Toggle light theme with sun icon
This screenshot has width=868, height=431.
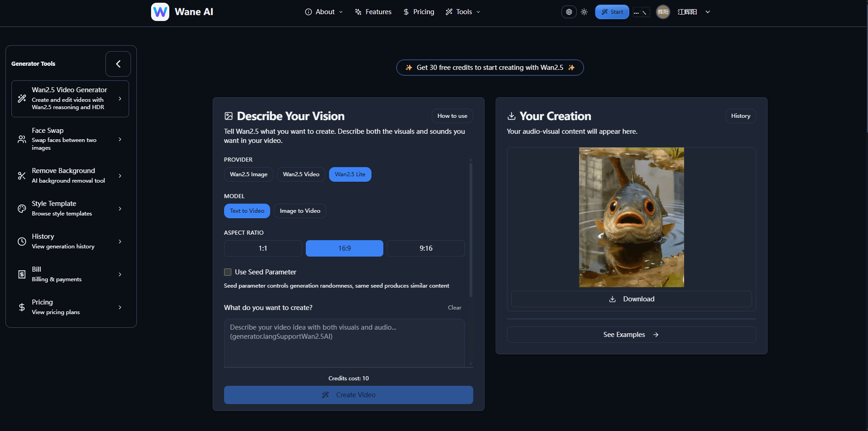[584, 12]
